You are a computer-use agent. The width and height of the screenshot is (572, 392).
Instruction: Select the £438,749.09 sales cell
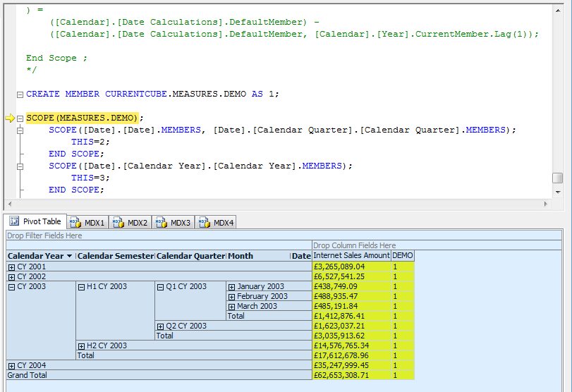[352, 286]
